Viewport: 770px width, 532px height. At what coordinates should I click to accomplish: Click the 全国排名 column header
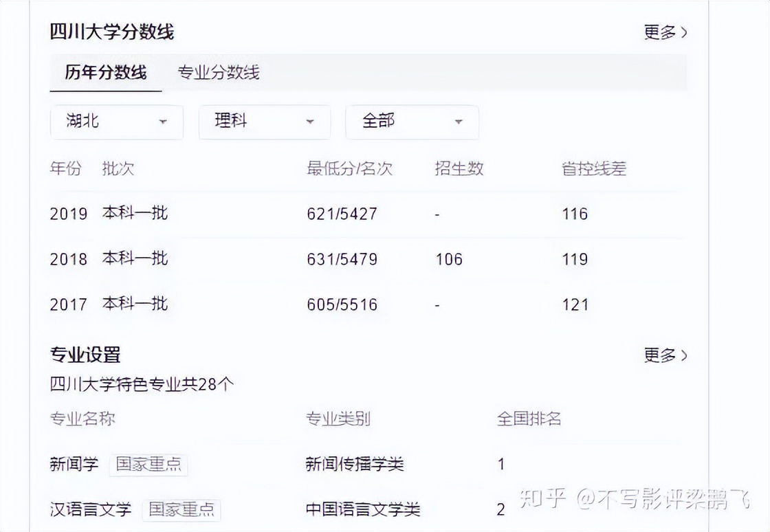click(x=529, y=419)
